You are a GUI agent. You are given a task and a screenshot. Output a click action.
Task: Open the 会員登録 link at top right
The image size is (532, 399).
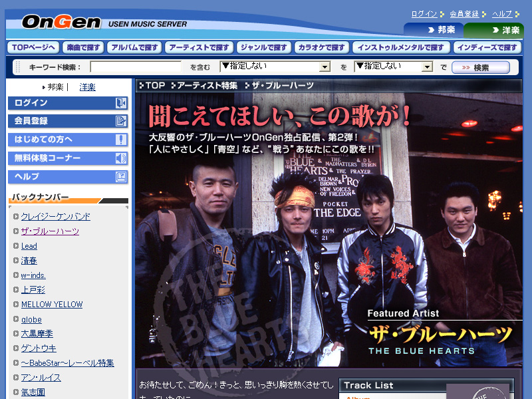pyautogui.click(x=464, y=14)
